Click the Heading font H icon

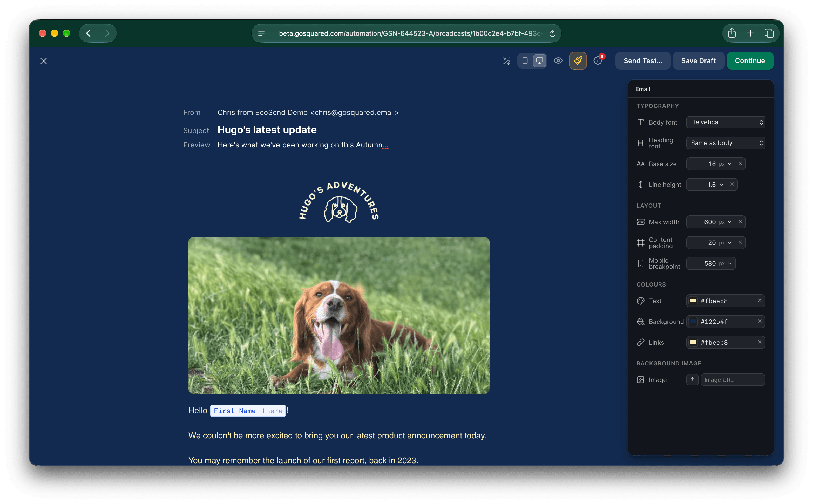(640, 143)
